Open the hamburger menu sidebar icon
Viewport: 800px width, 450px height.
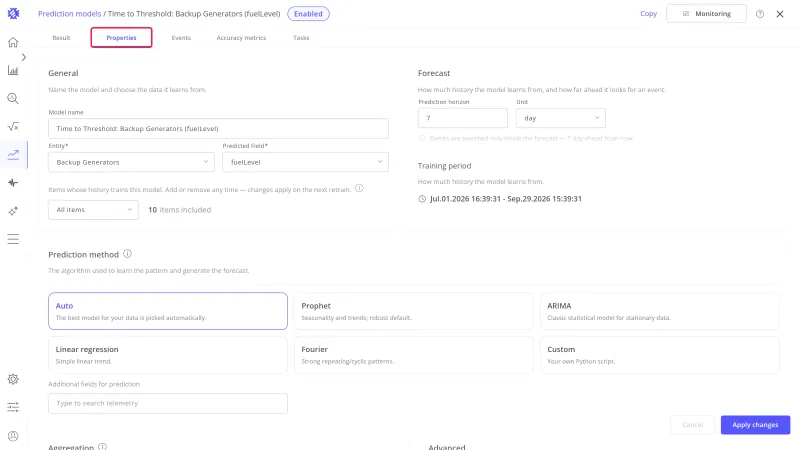coord(13,239)
